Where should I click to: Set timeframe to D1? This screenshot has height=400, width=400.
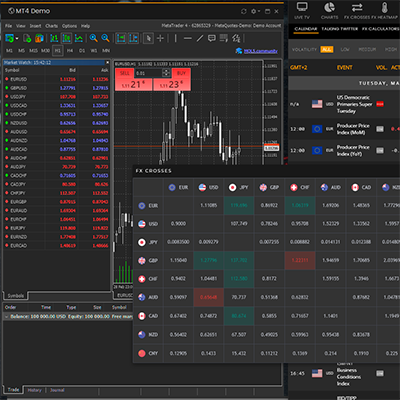click(82, 51)
